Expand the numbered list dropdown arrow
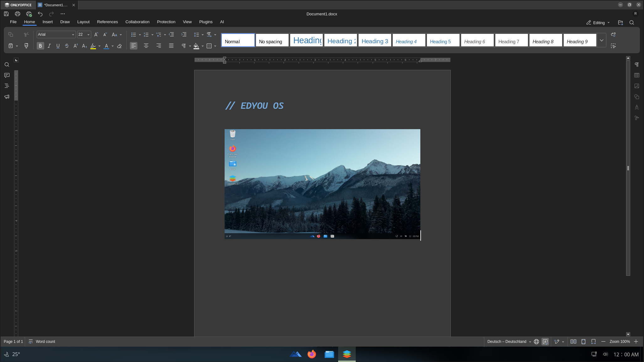Viewport: 644px width, 362px height. 152,34
